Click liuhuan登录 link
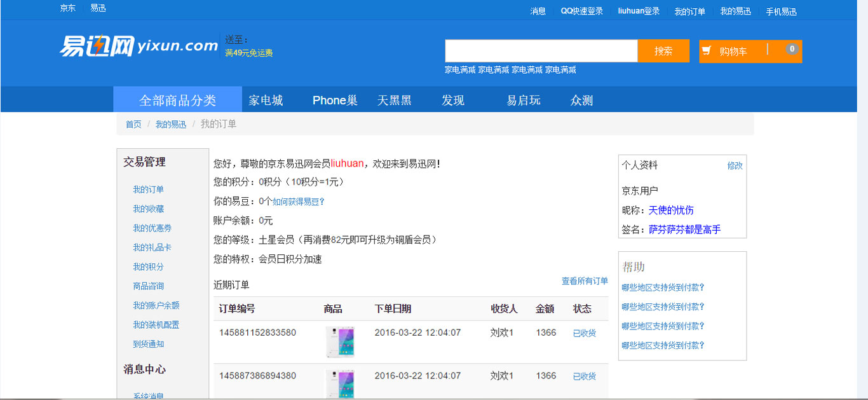The width and height of the screenshot is (868, 400). point(639,11)
